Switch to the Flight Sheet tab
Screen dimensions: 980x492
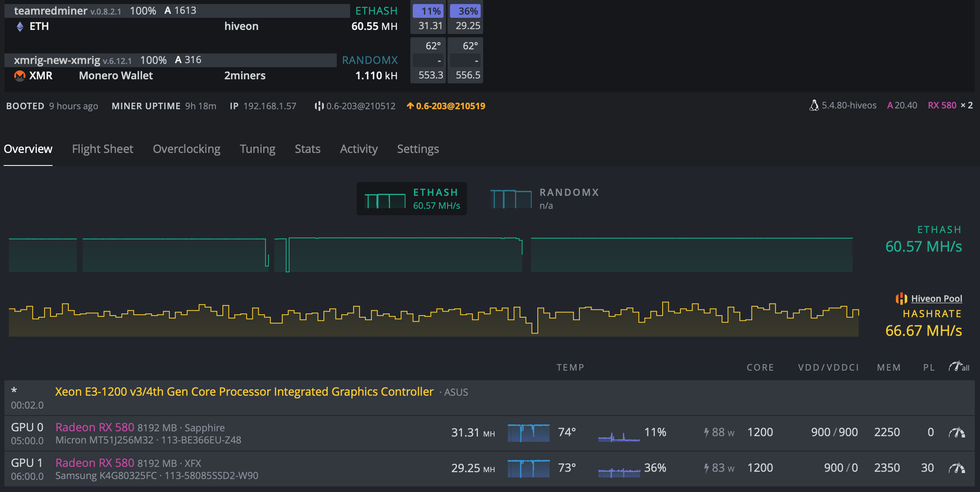point(103,149)
